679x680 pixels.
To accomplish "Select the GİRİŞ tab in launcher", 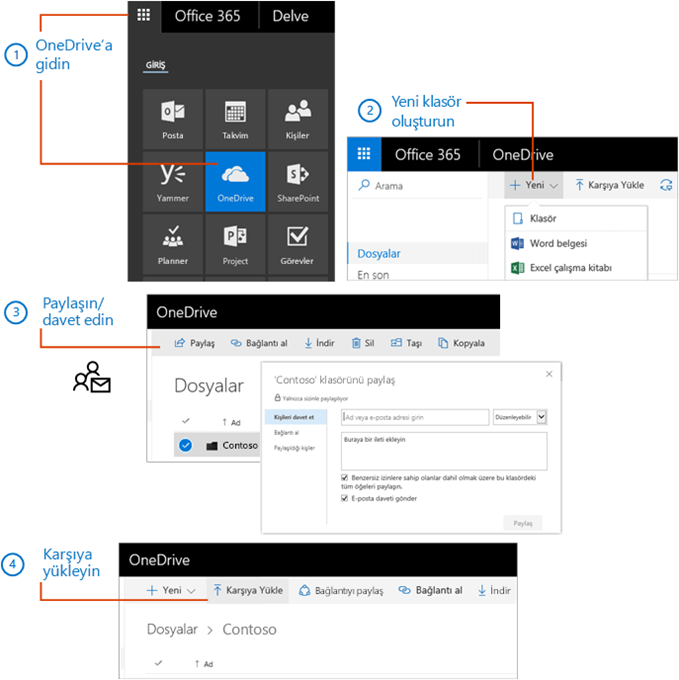I will (155, 65).
